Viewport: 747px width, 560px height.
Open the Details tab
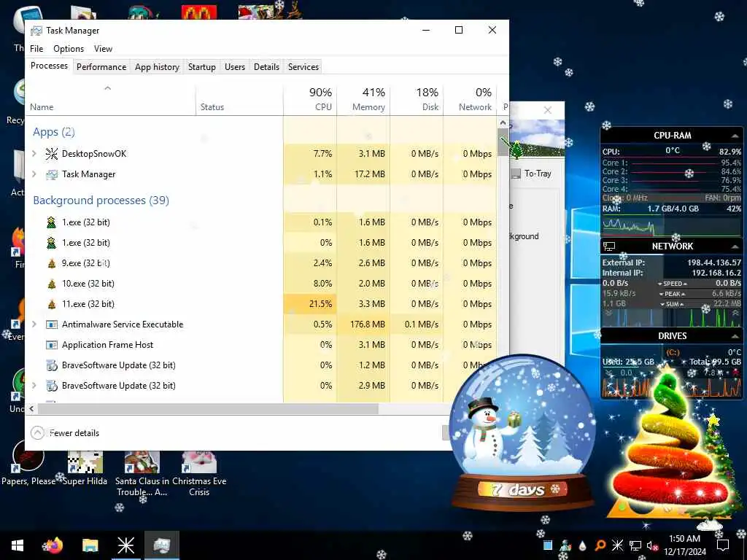[x=266, y=66]
